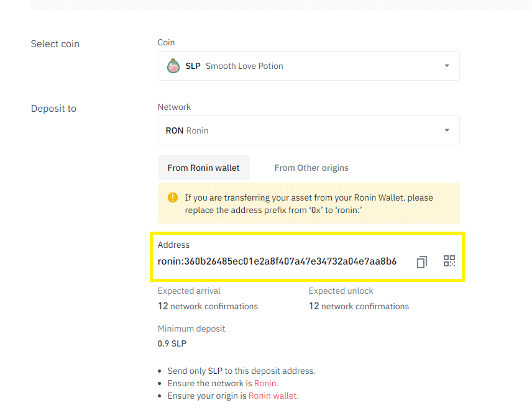
Task: Open the Coin dropdown arrow
Action: coord(447,66)
